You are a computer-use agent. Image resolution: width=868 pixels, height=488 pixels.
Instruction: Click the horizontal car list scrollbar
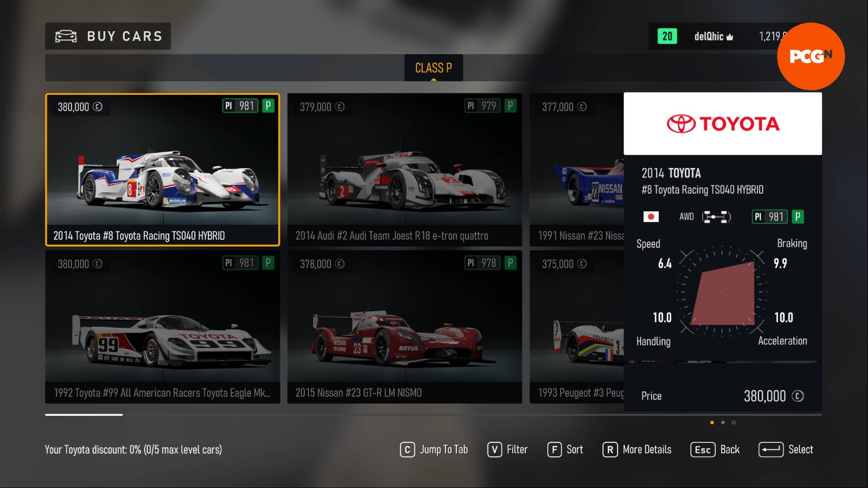pos(433,414)
